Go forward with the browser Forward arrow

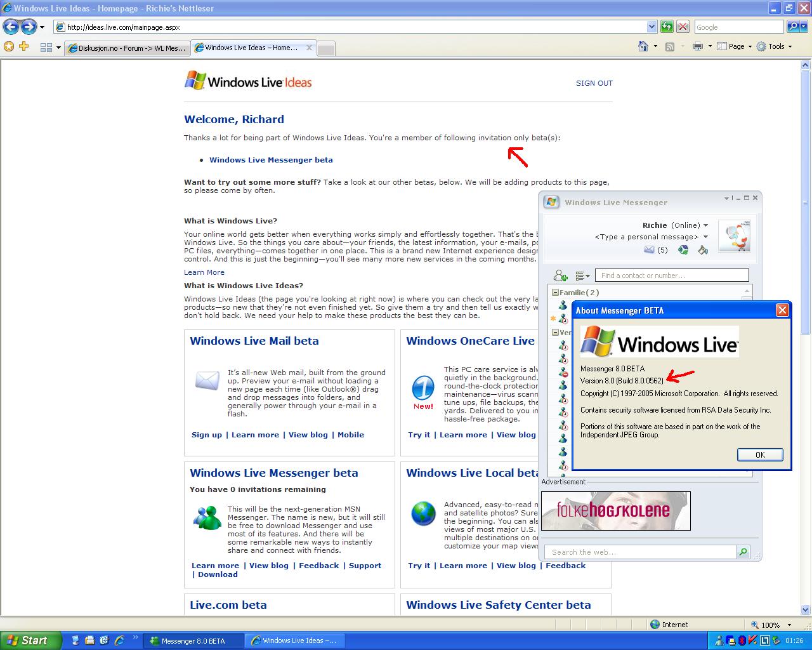point(29,27)
